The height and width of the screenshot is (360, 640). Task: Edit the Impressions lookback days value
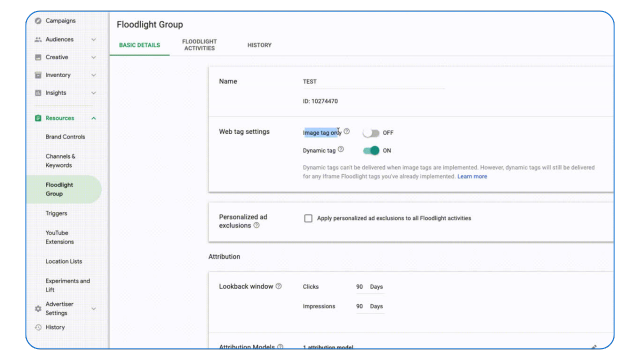[x=359, y=307]
